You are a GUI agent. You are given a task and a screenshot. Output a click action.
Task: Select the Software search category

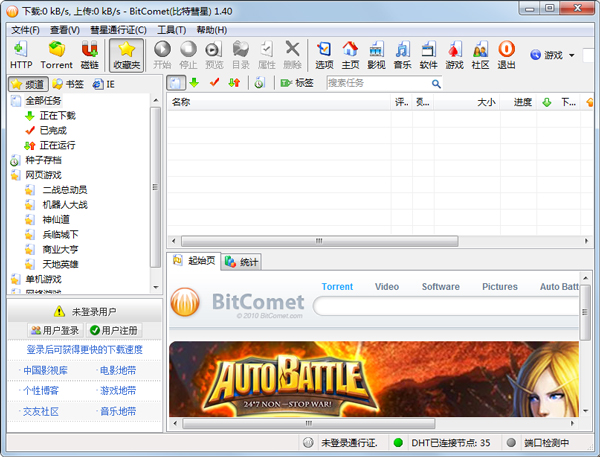click(x=440, y=287)
